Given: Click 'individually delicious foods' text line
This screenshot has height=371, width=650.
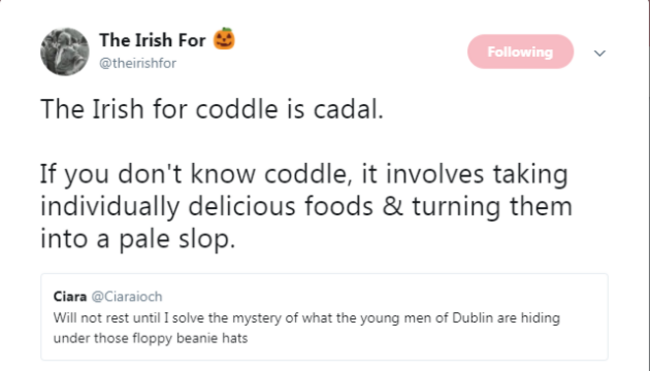Looking at the screenshot, I should pos(306,206).
